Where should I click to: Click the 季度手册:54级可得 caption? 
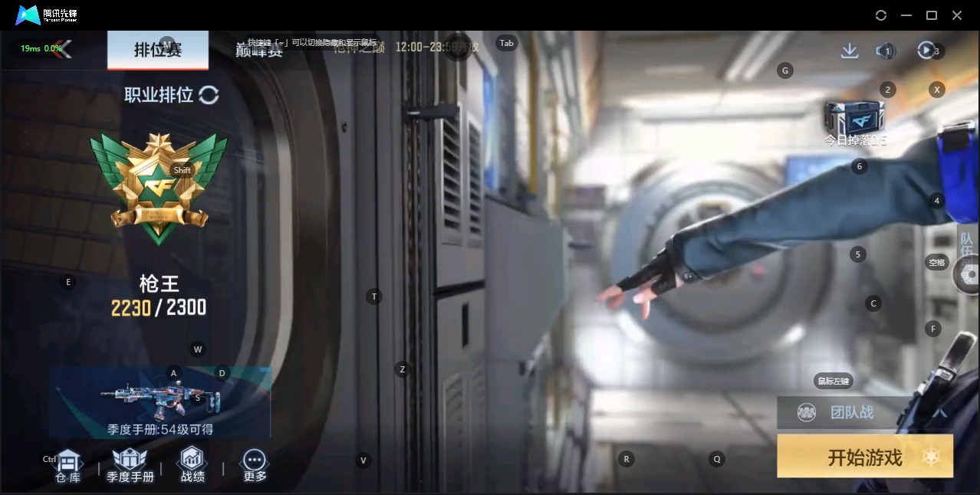coord(160,430)
